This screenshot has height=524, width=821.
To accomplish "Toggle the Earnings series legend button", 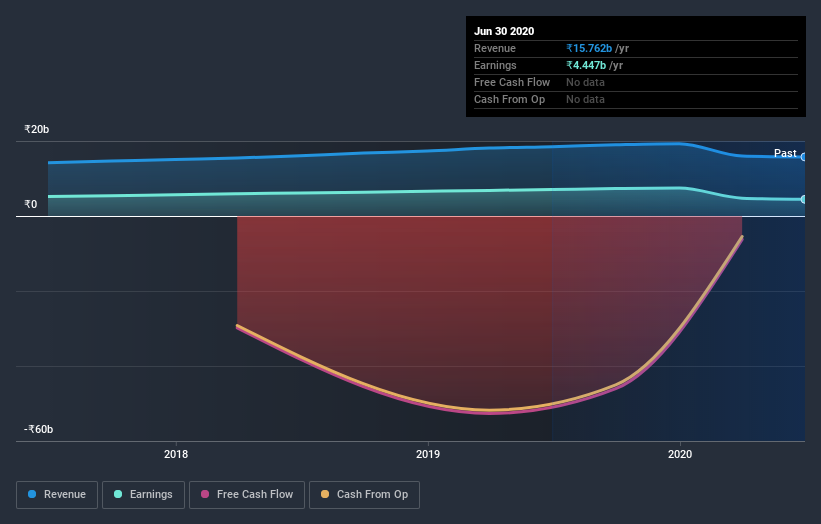I will [x=143, y=495].
